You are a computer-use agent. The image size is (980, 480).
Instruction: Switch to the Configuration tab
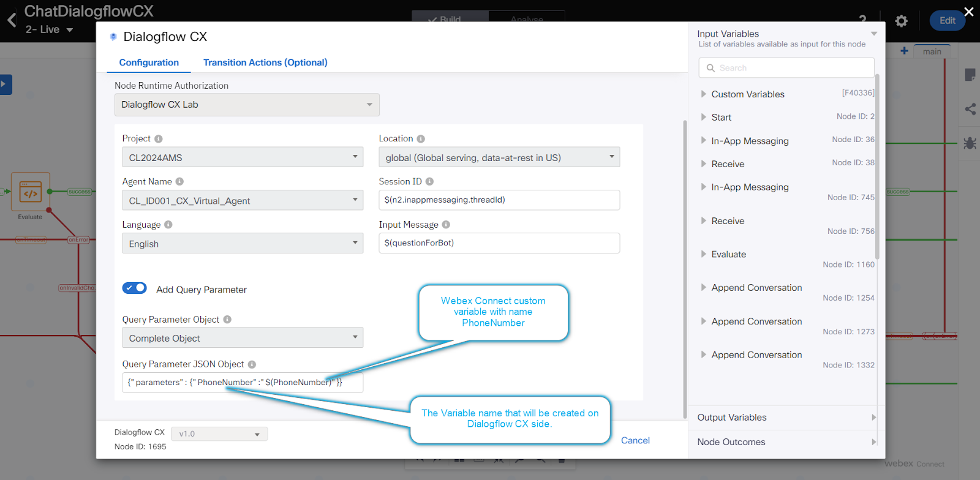tap(149, 62)
